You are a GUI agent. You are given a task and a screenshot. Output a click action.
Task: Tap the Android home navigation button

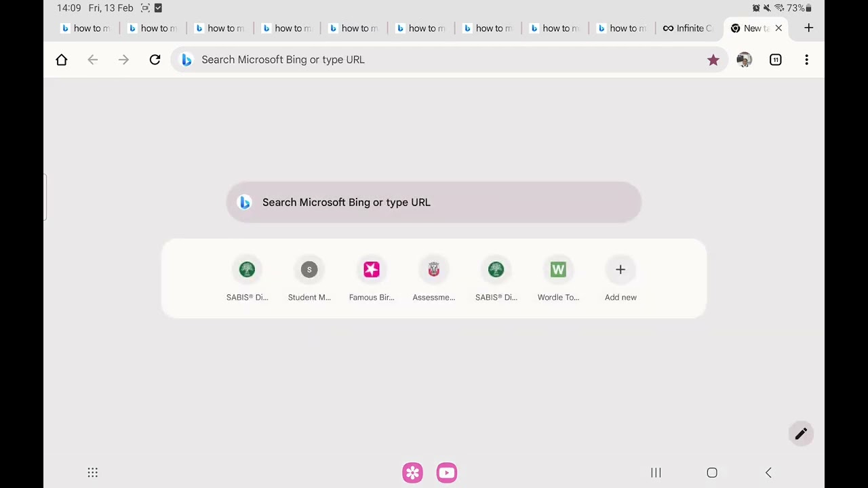point(712,472)
